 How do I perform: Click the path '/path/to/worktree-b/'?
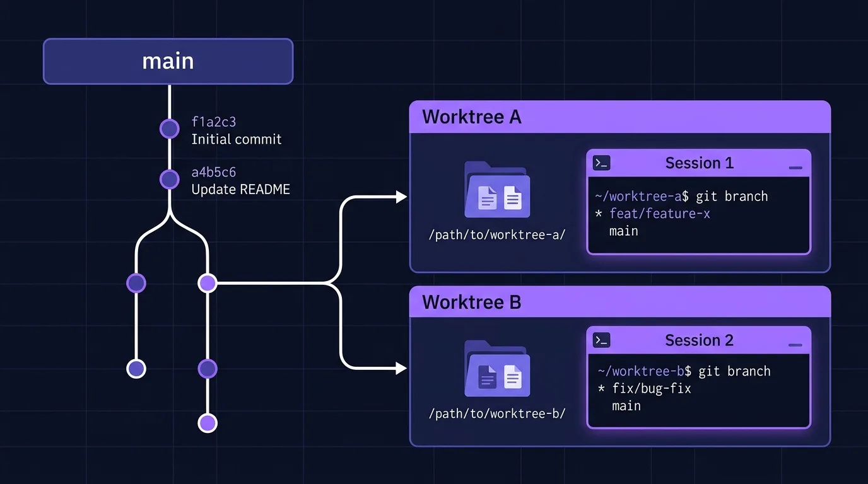tap(497, 413)
